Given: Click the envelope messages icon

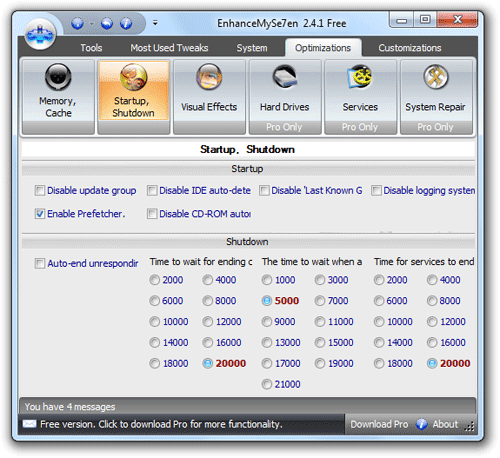Looking at the screenshot, I should 29,424.
